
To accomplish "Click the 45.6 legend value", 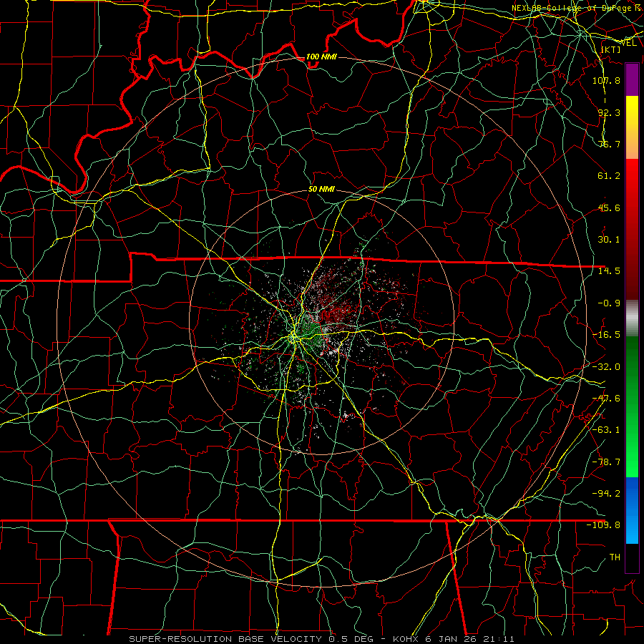I will click(x=609, y=208).
